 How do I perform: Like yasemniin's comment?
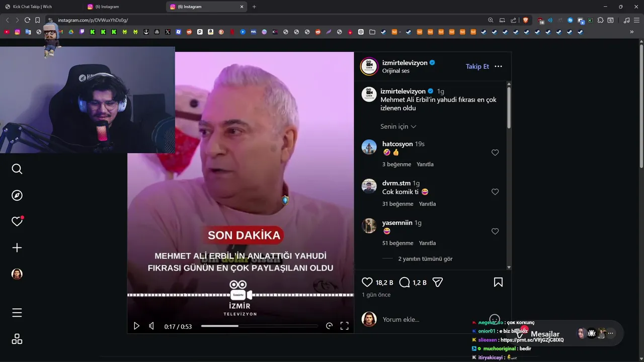[x=495, y=231]
